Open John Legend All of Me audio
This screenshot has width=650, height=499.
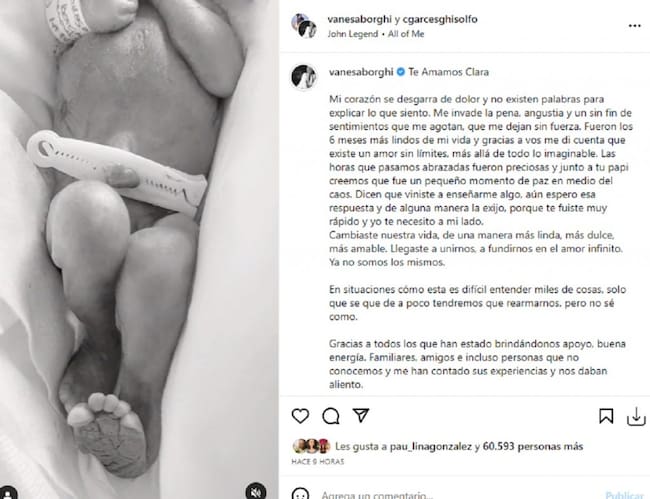[376, 34]
